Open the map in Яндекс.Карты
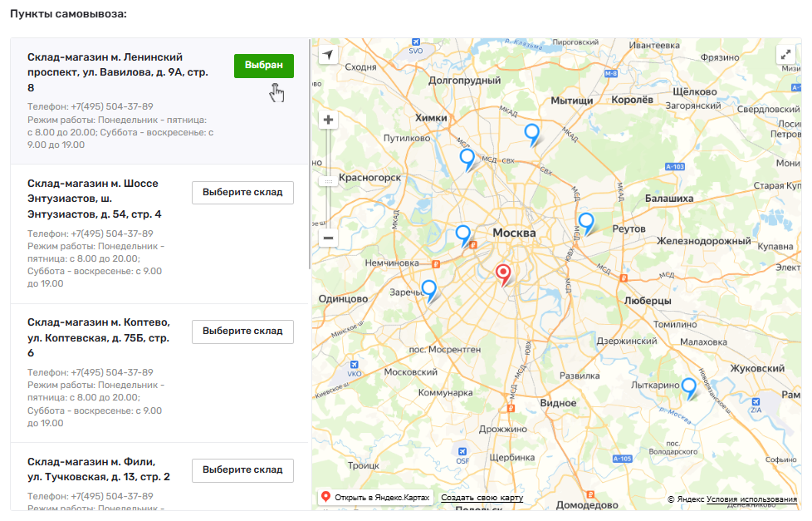Screen dimensions: 812x521 point(376,498)
